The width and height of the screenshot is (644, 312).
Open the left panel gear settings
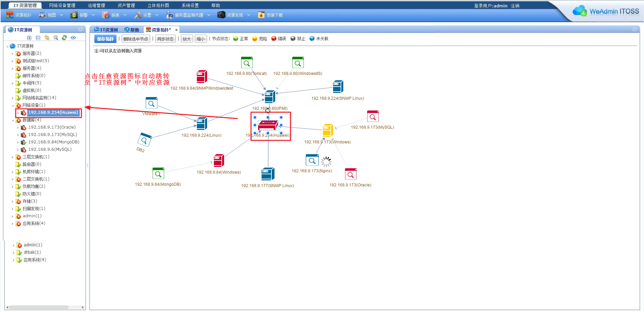(80, 29)
